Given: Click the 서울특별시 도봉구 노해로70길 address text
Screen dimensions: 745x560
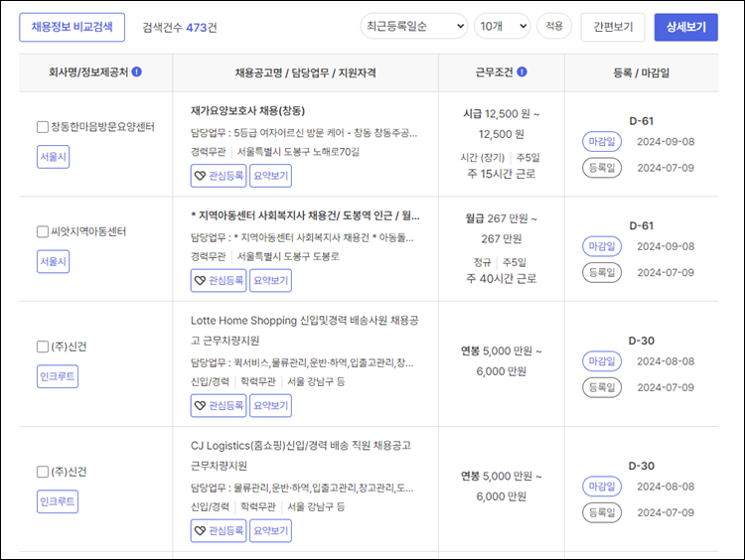Looking at the screenshot, I should pyautogui.click(x=298, y=152).
